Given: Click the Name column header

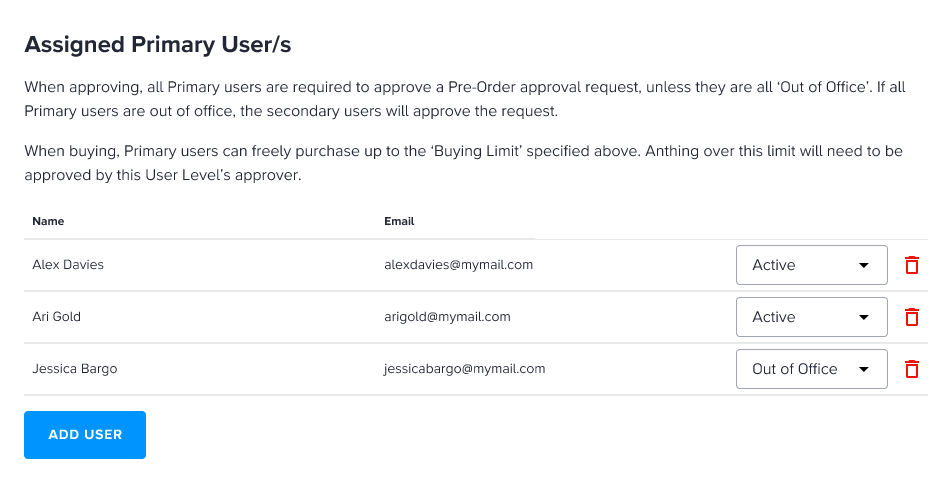Looking at the screenshot, I should [48, 221].
